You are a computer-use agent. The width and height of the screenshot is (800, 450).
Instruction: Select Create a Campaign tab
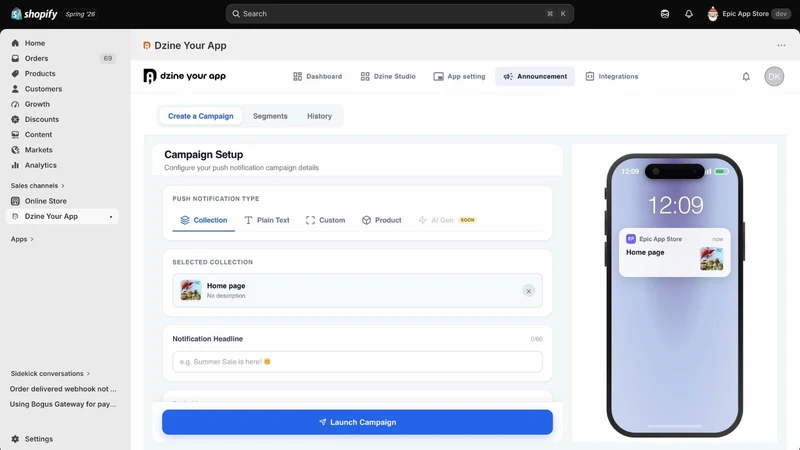click(x=201, y=116)
